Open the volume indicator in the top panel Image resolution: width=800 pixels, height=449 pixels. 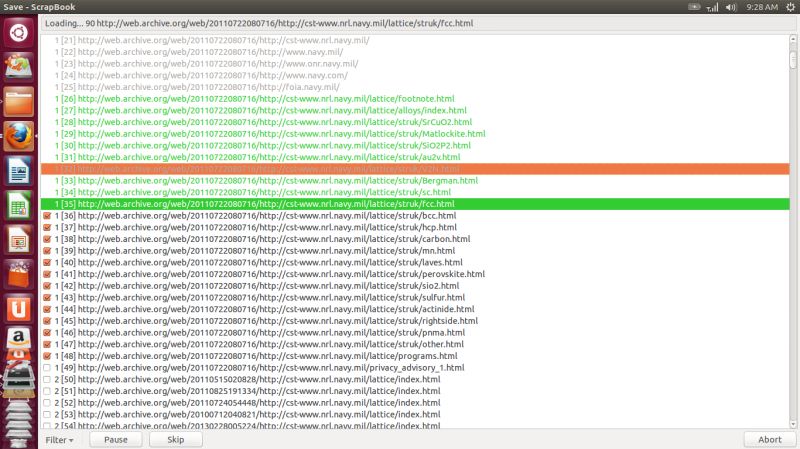click(731, 7)
